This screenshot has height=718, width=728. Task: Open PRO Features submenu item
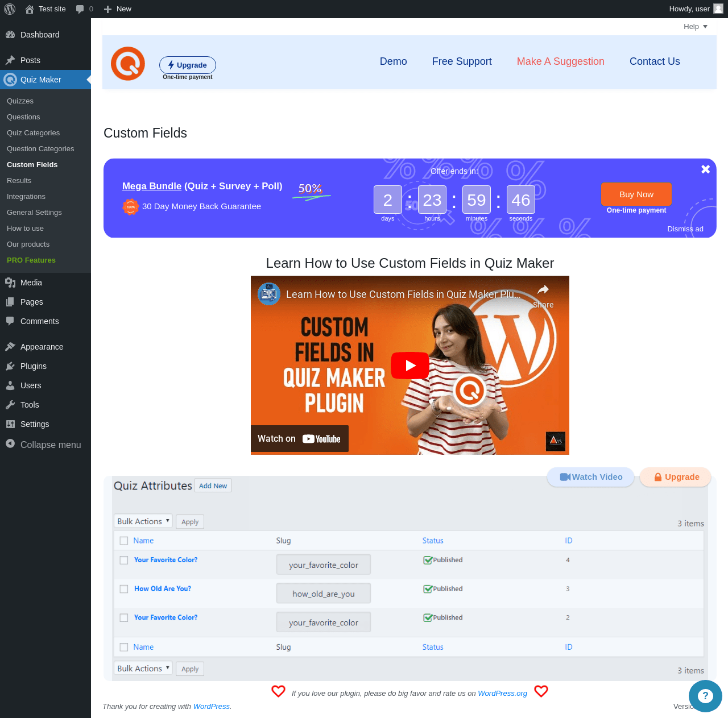pos(31,260)
